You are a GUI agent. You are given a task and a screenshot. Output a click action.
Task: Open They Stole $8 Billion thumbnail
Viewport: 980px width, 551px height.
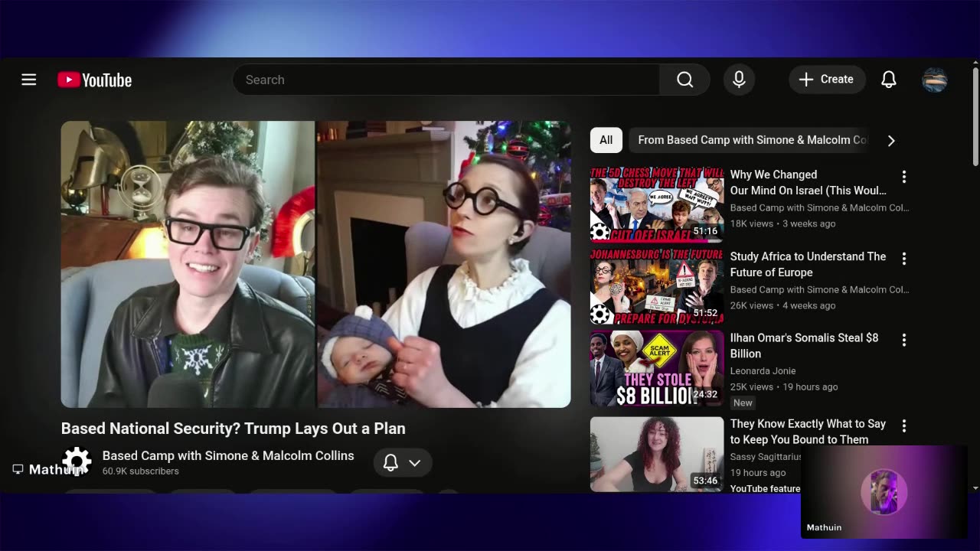click(x=657, y=368)
